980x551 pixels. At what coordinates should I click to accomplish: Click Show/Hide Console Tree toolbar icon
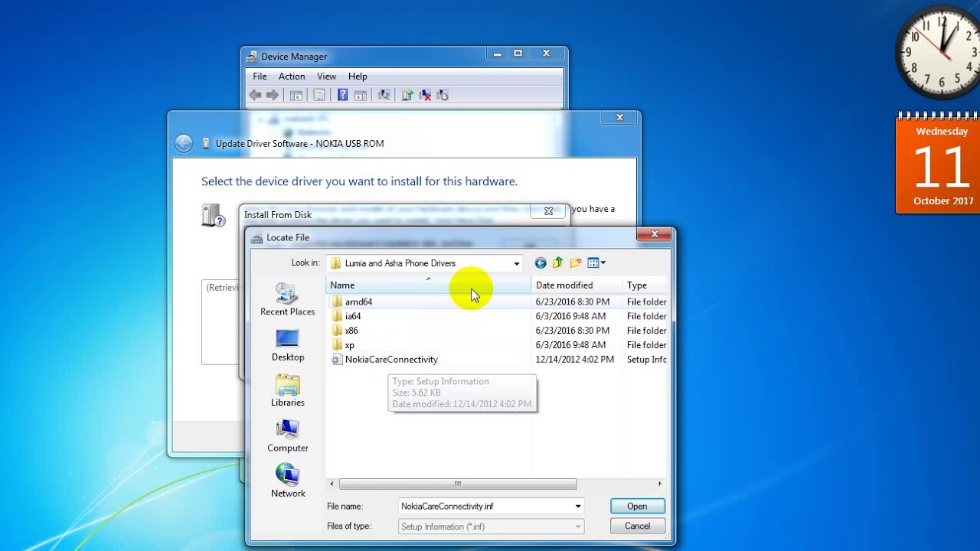tap(296, 95)
